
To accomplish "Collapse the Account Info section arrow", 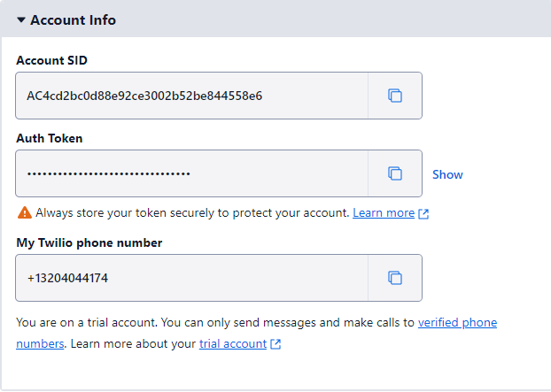I will (x=21, y=20).
